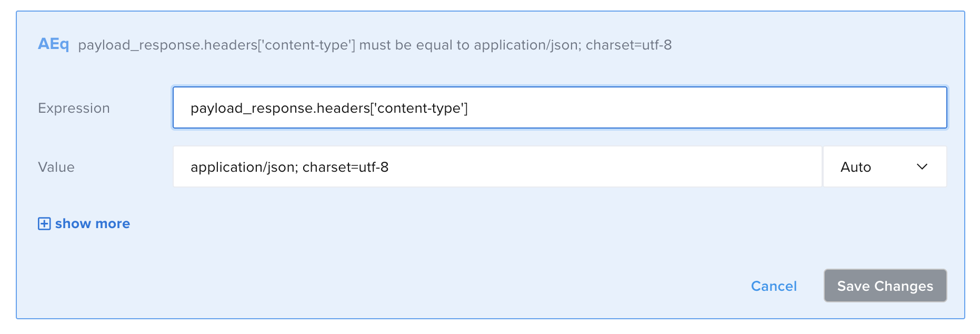980x334 pixels.
Task: Click the chevron inside the Auto selector
Action: (922, 166)
